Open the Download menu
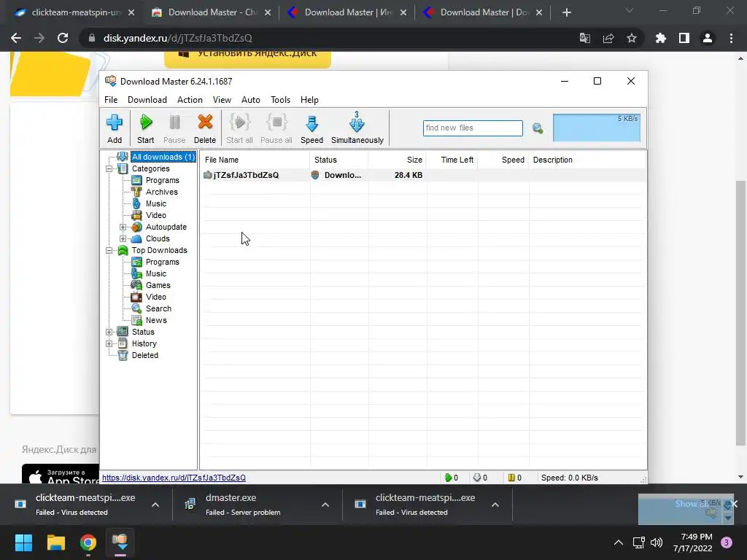 (x=147, y=99)
